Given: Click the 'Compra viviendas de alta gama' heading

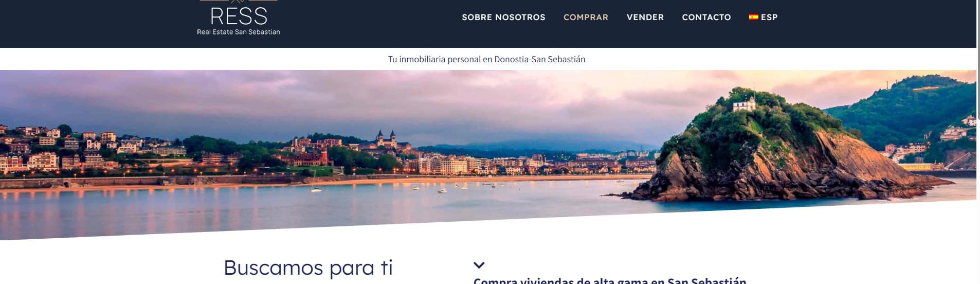Looking at the screenshot, I should click(609, 281).
